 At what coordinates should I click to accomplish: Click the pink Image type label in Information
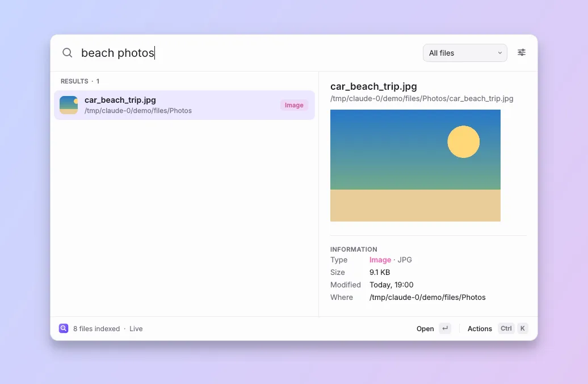(x=380, y=260)
